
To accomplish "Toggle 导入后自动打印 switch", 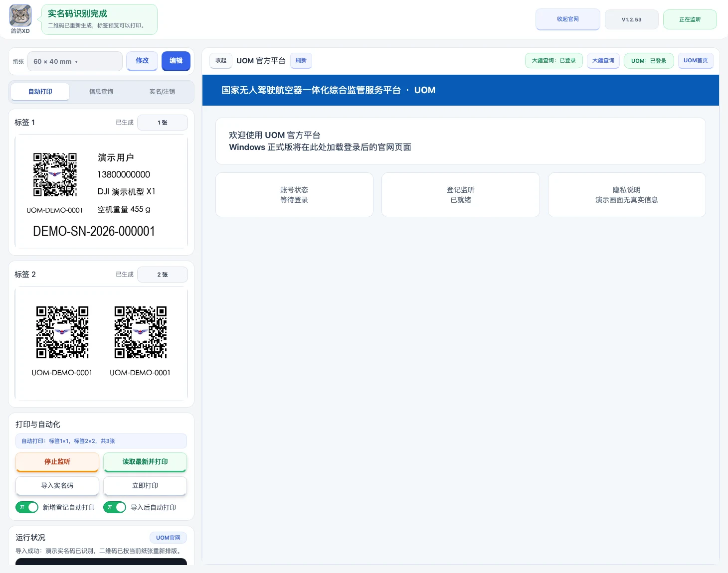I will click(115, 507).
